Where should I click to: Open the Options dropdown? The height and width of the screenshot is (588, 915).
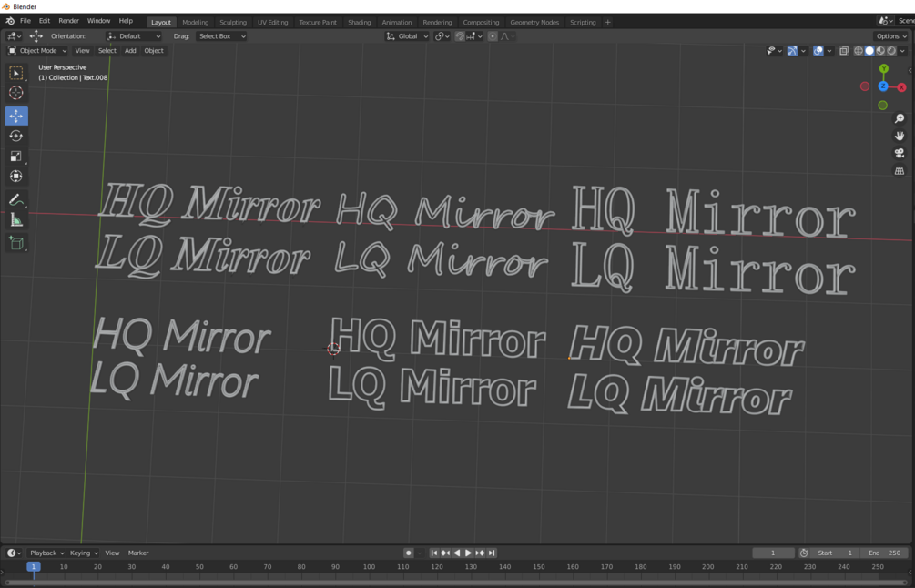click(x=891, y=36)
